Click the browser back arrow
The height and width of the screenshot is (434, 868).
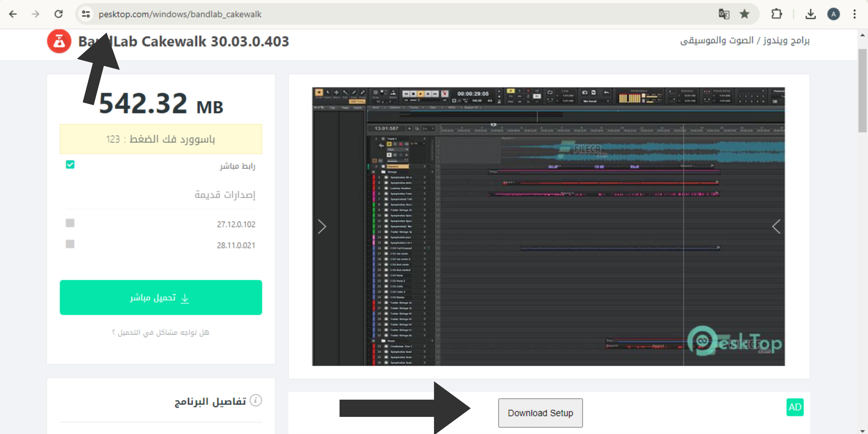[13, 14]
